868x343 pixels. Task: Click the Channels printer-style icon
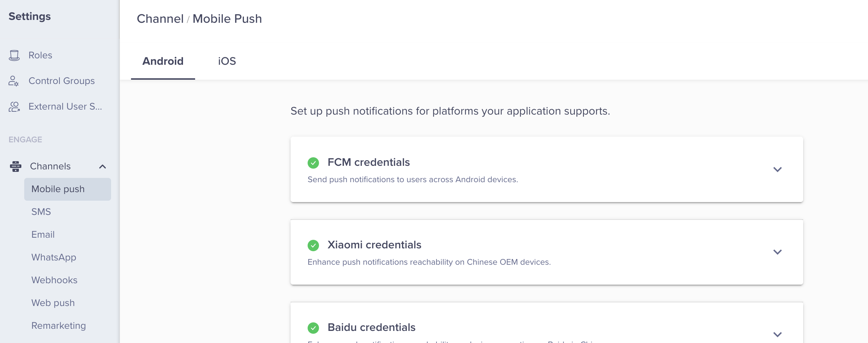(15, 166)
